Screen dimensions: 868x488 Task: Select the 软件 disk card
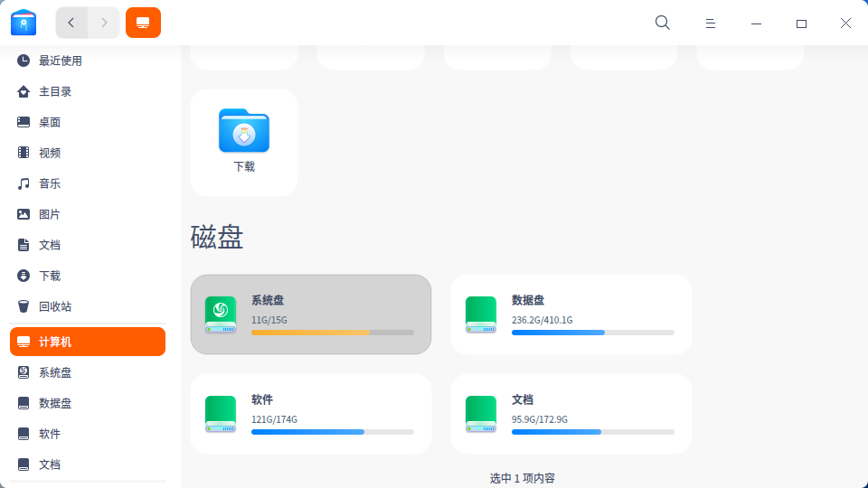coord(311,414)
